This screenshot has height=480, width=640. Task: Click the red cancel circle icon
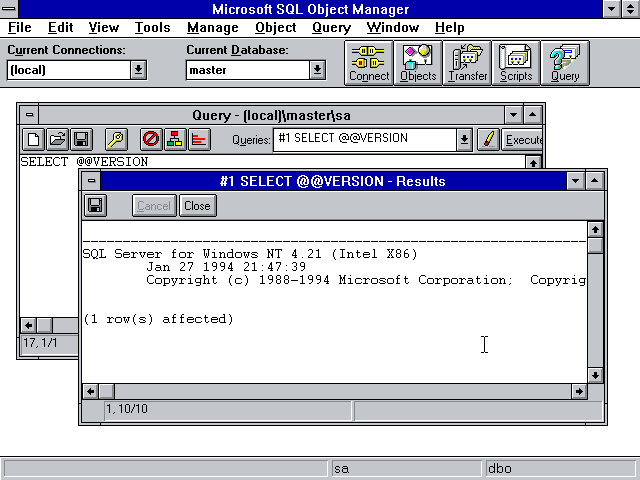[151, 140]
